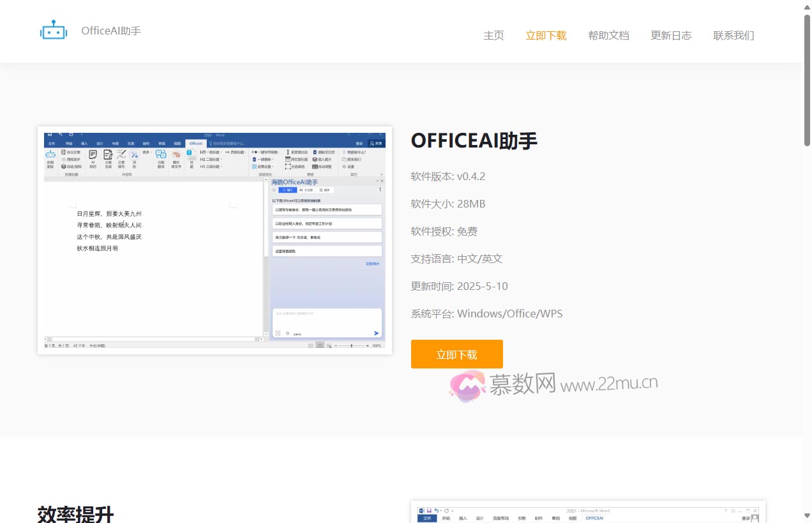Select the 图片转文字 image-to-text tool

(x=178, y=160)
